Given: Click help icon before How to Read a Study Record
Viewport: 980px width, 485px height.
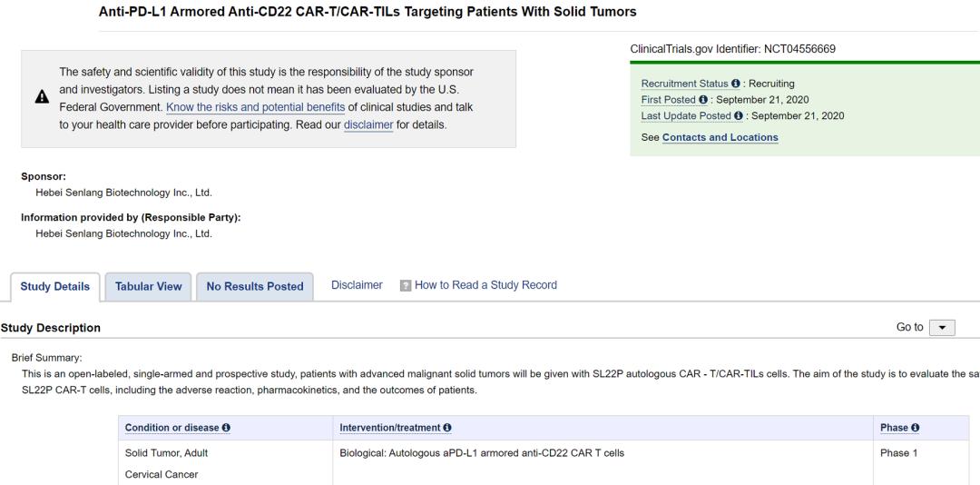Looking at the screenshot, I should pos(406,285).
